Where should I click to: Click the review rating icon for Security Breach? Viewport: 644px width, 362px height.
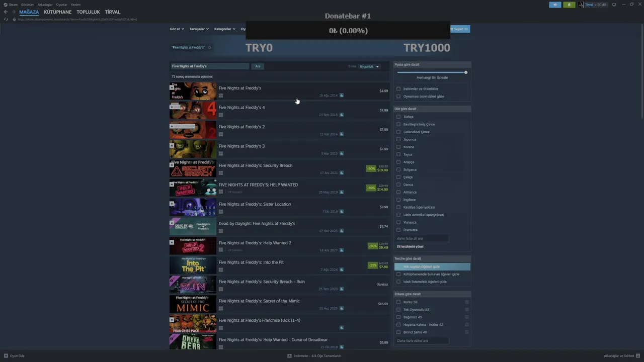341,172
